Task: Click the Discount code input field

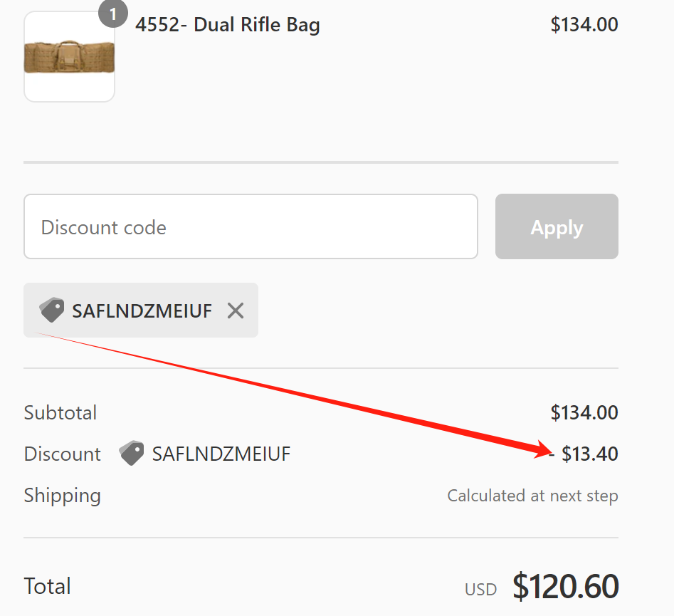Action: (251, 226)
